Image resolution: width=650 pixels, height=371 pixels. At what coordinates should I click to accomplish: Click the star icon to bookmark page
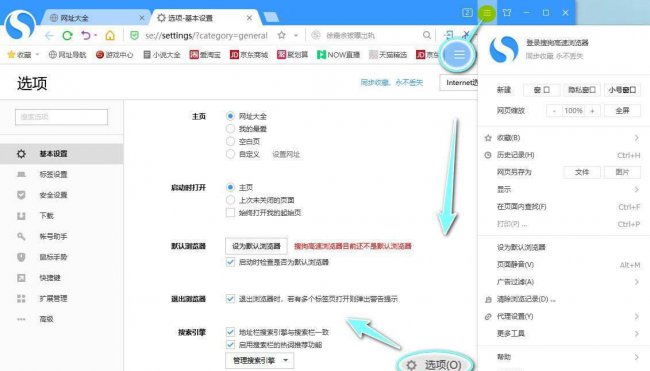281,35
